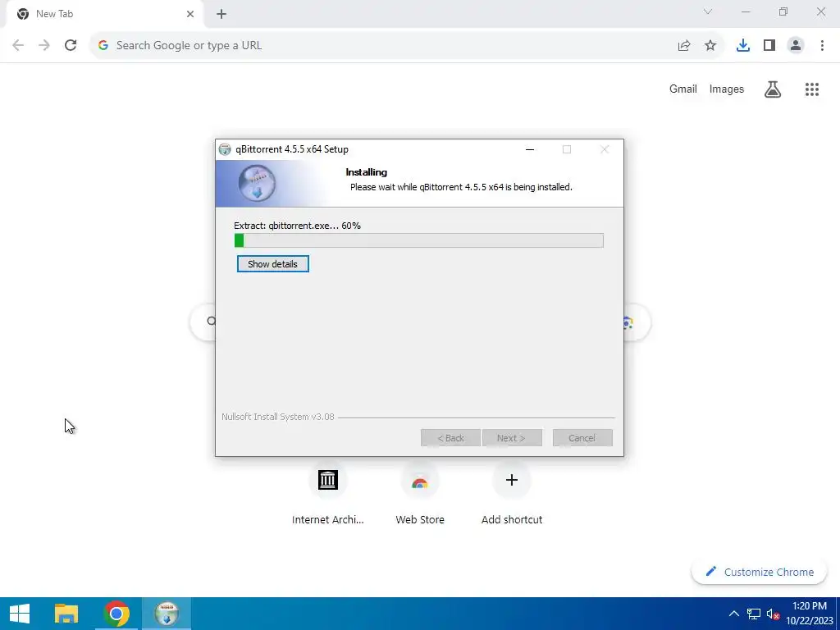This screenshot has width=840, height=630.
Task: Click muted volume tray icon
Action: (773, 614)
